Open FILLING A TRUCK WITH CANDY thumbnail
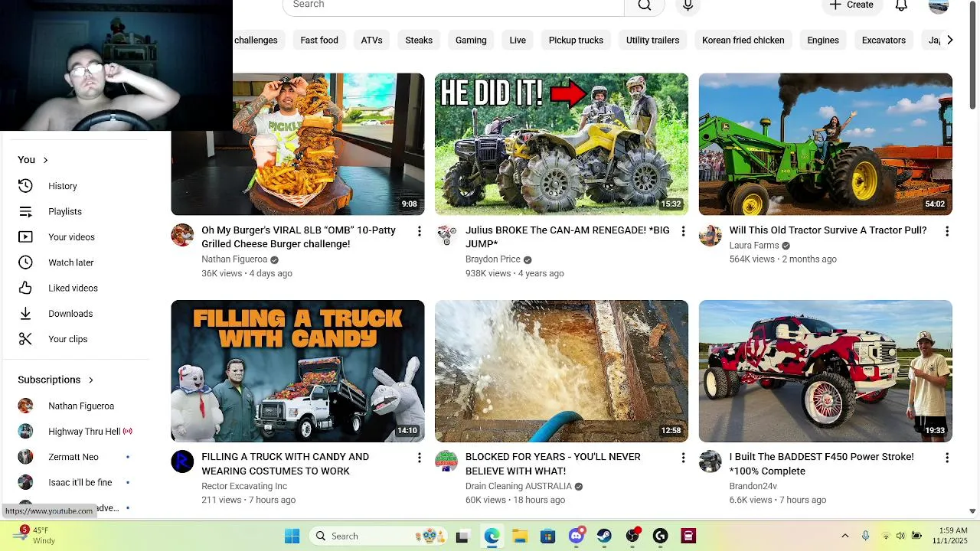980x551 pixels. coord(298,371)
